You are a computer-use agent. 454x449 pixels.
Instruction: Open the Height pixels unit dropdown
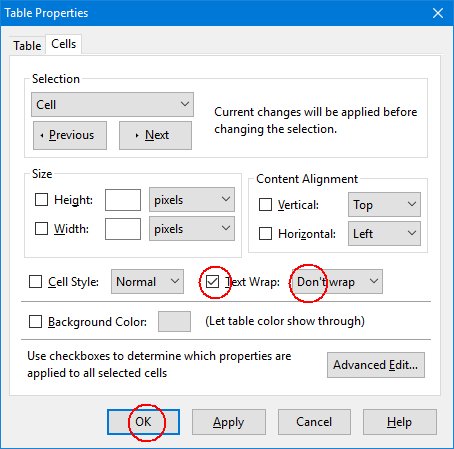(x=192, y=200)
